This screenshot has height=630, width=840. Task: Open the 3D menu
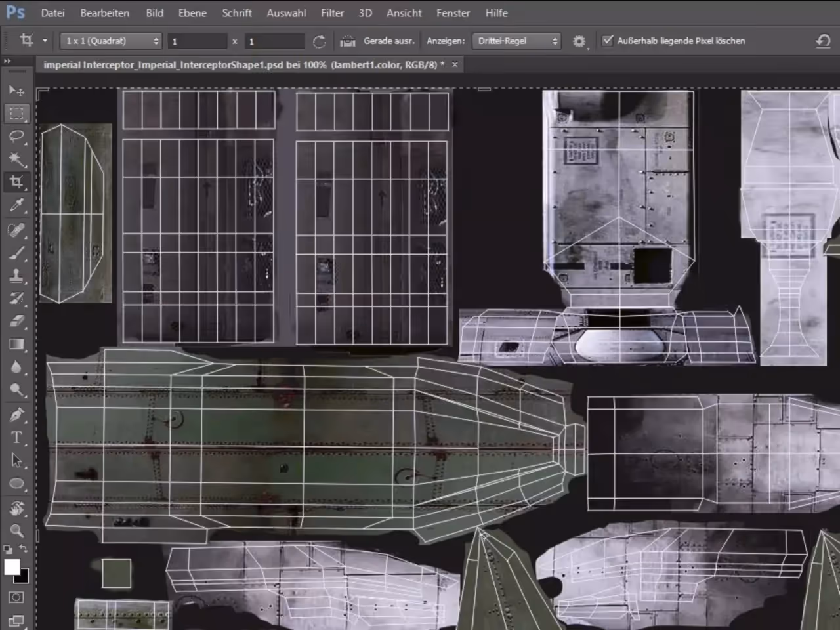[366, 13]
